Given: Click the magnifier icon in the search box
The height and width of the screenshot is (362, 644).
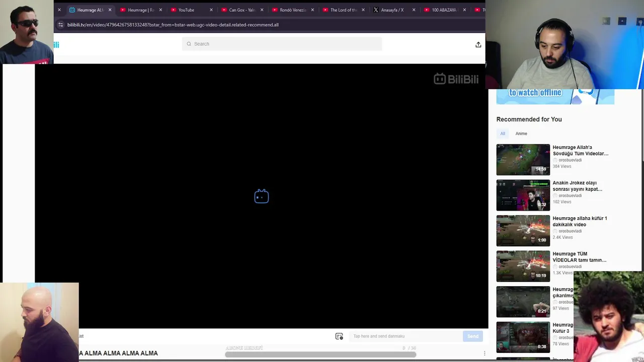Looking at the screenshot, I should [189, 44].
